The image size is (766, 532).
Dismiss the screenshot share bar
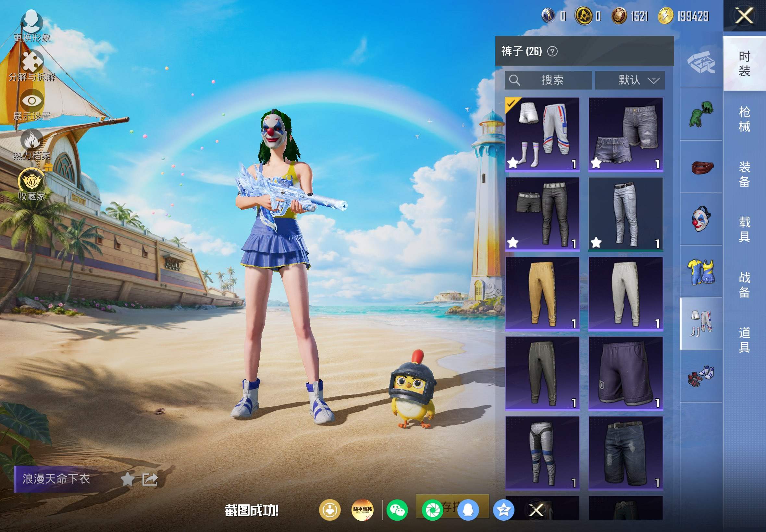click(537, 510)
